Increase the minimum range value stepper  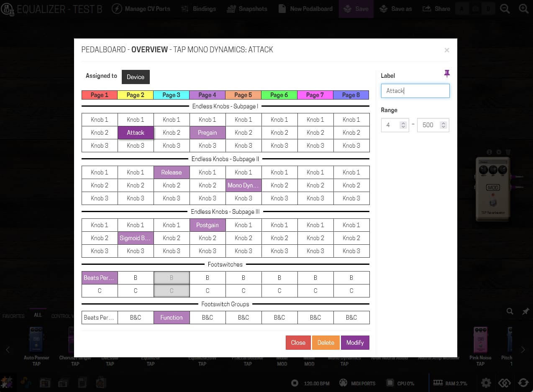(403, 123)
